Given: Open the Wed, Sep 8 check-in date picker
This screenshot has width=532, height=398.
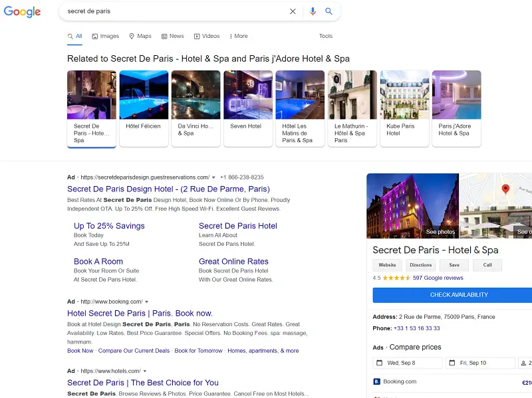Looking at the screenshot, I should click(x=408, y=363).
